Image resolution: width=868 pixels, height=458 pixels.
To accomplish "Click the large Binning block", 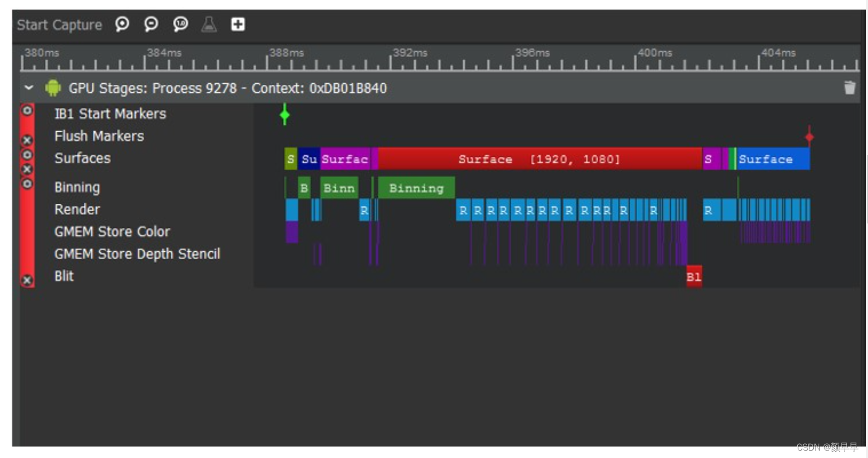I will 415,188.
